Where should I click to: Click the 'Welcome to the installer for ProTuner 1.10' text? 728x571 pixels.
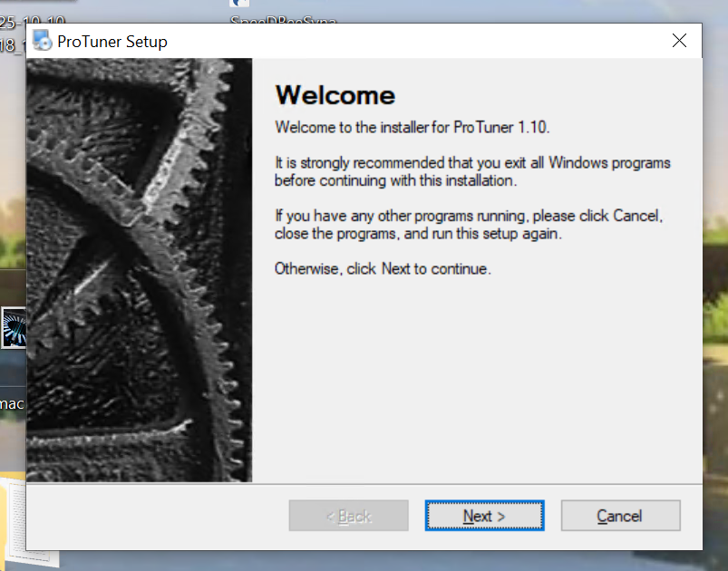coord(412,127)
